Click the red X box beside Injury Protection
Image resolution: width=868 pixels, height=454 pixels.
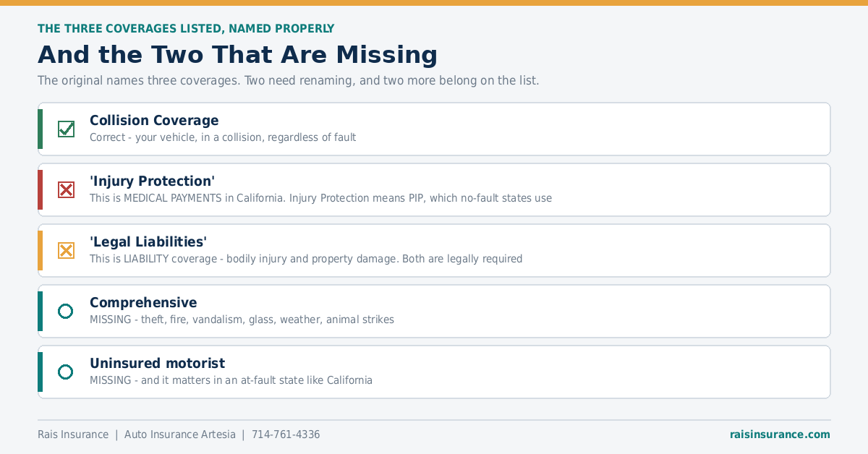coord(66,189)
